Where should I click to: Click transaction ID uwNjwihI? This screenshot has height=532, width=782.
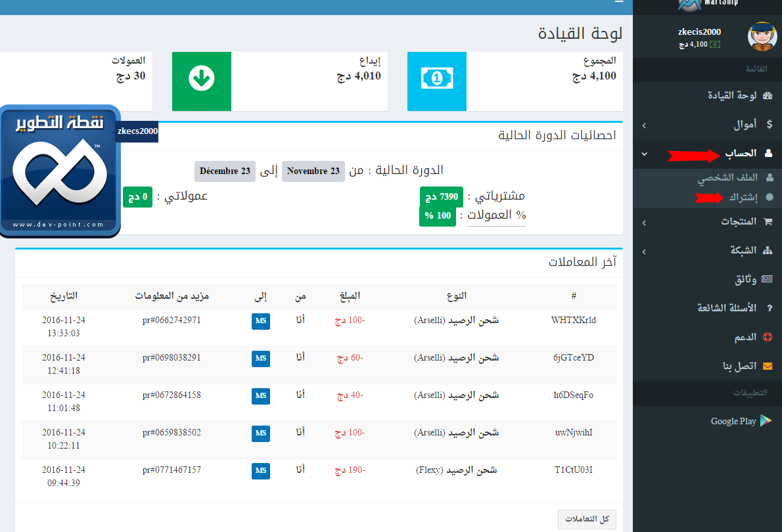point(574,432)
